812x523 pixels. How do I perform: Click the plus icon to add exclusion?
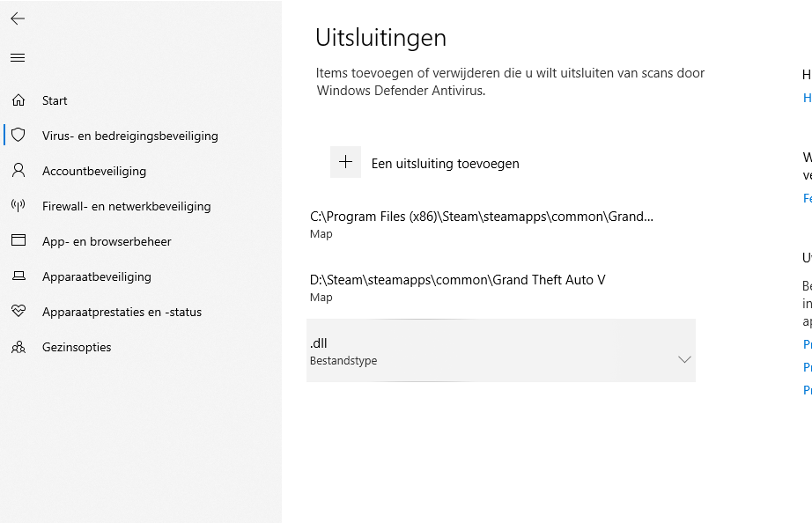(345, 162)
